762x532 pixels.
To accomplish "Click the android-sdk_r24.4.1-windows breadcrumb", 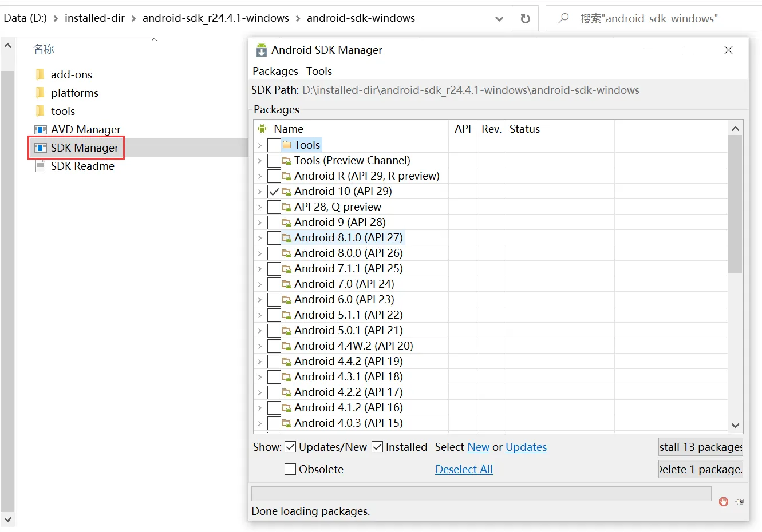I will [216, 18].
